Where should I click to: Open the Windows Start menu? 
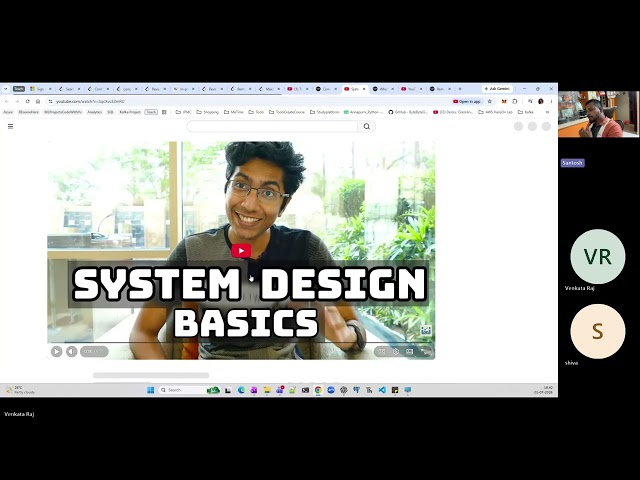coord(150,390)
